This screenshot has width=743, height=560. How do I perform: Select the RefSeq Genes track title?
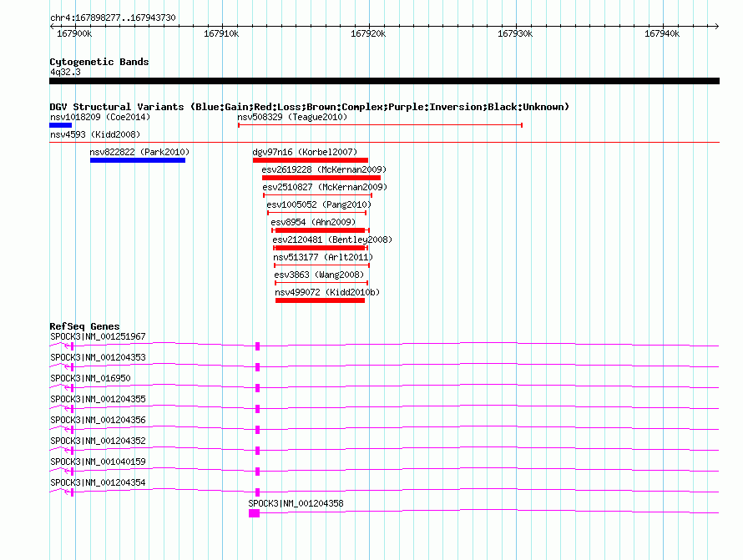85,326
